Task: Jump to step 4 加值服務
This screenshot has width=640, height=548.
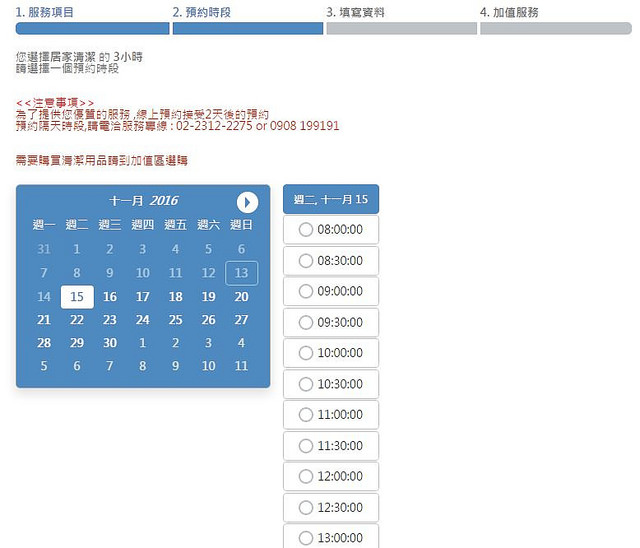Action: tap(509, 13)
